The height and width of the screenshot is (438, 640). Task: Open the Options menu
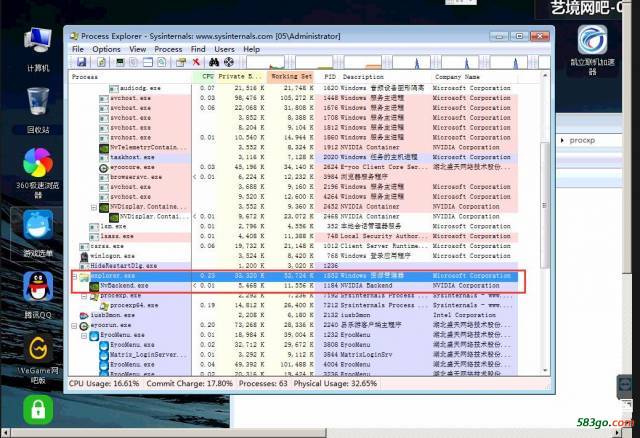[106, 49]
